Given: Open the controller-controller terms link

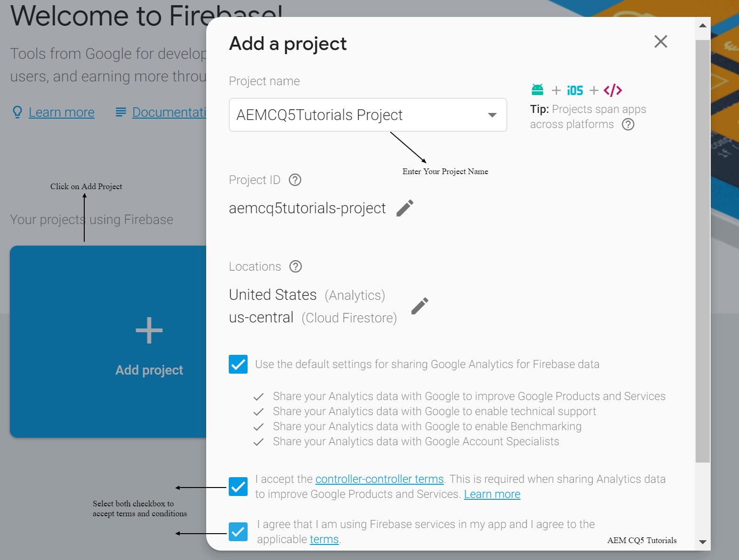Looking at the screenshot, I should pos(379,479).
